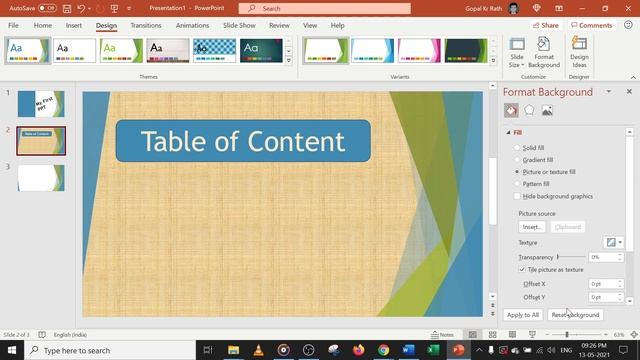The image size is (640, 360).
Task: Expand the Themes gallery more arrow
Action: tap(289, 60)
